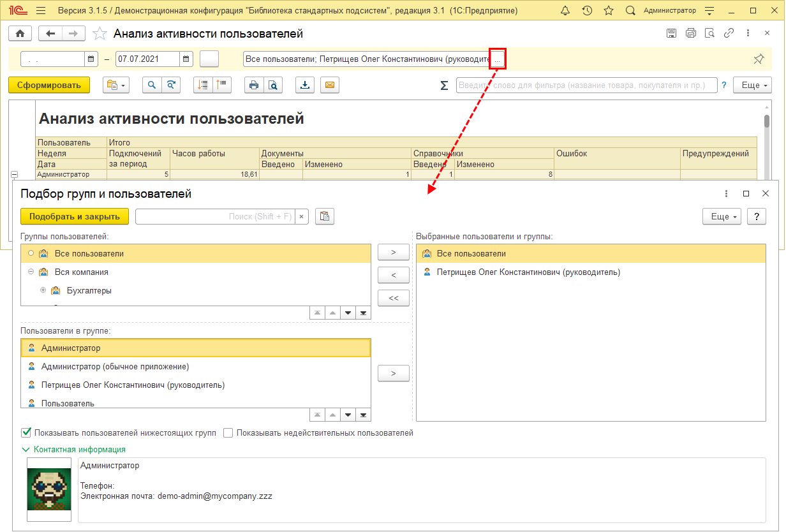The width and height of the screenshot is (786, 532).
Task: Click the sum sigma icon
Action: [444, 85]
